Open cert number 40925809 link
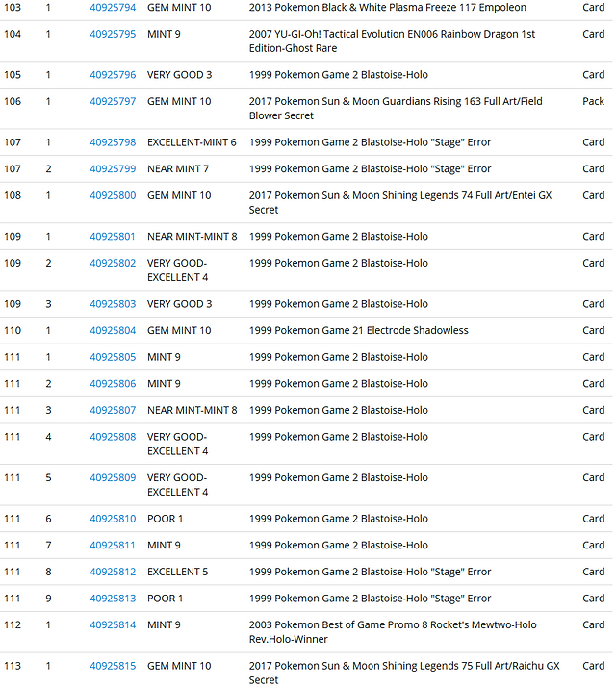The width and height of the screenshot is (616, 688). (x=113, y=477)
